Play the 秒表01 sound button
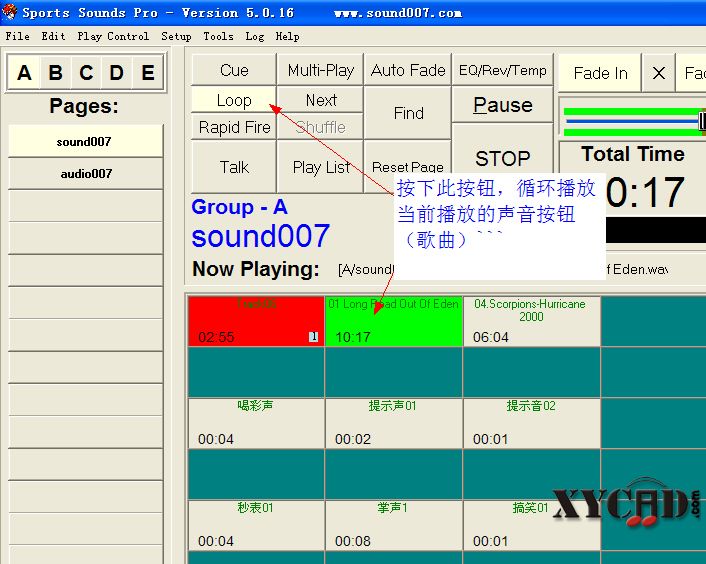Image resolution: width=706 pixels, height=564 pixels. click(x=256, y=525)
